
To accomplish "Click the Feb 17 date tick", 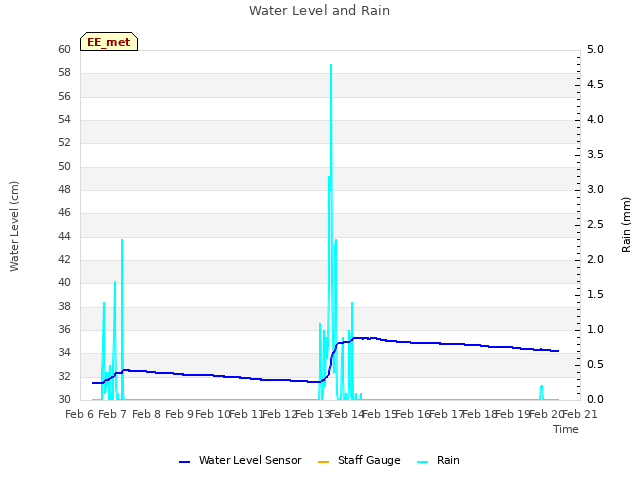I will pyautogui.click(x=447, y=414).
